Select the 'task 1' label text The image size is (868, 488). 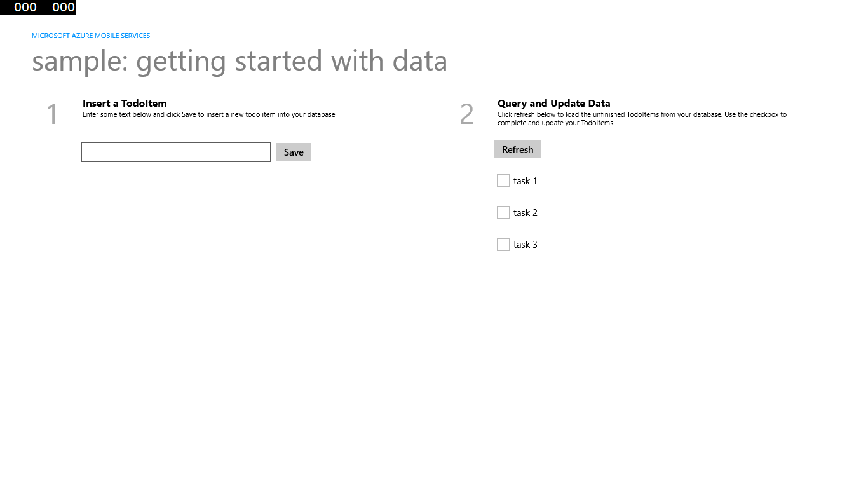[526, 181]
